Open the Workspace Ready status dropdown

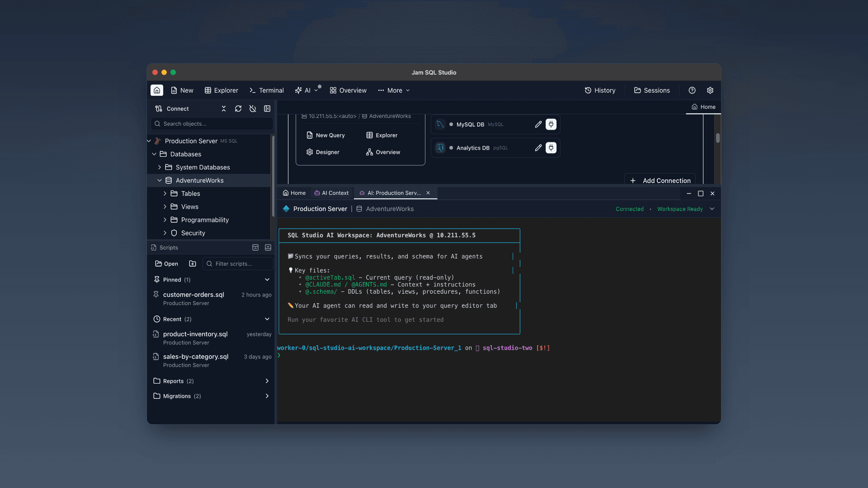pyautogui.click(x=712, y=209)
